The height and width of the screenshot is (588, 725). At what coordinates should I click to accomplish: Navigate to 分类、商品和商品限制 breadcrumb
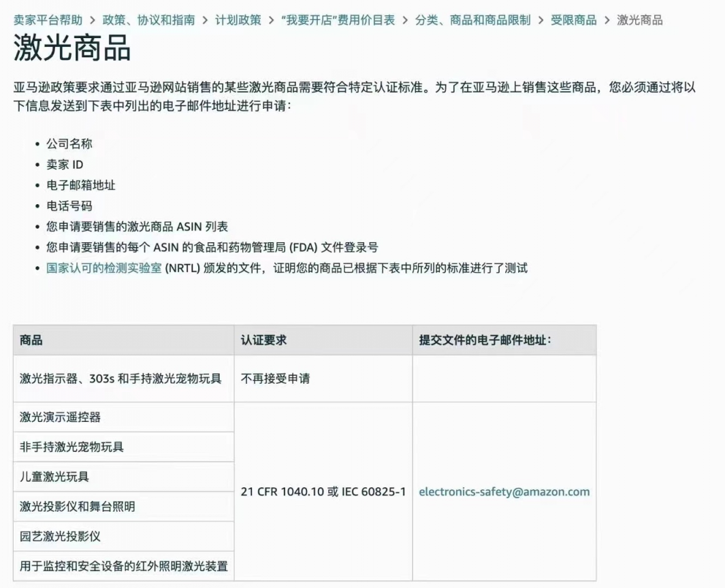coord(473,20)
